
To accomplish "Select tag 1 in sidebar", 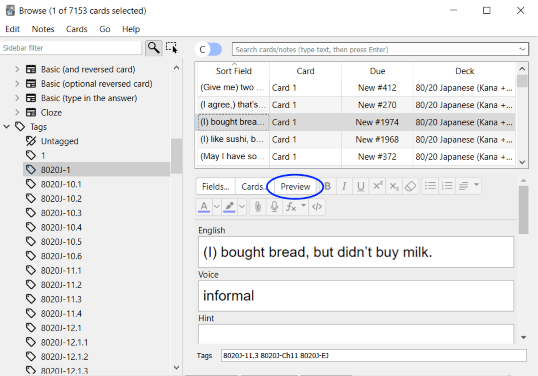I will coord(96,155).
